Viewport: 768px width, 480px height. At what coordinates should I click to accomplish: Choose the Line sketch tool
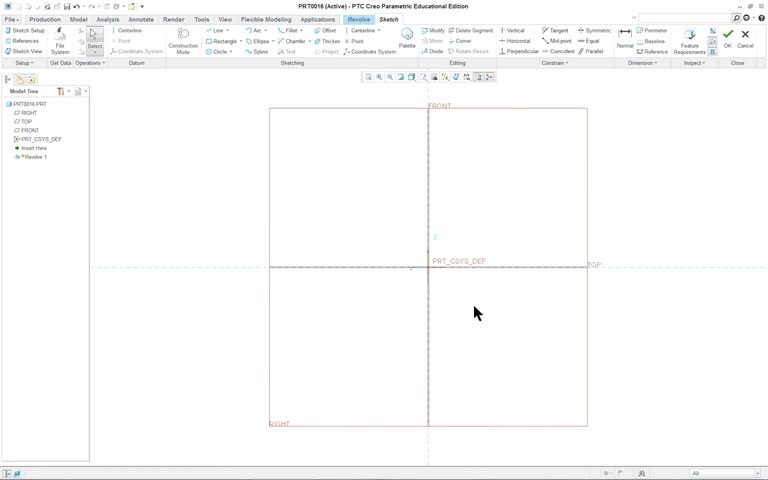[215, 30]
